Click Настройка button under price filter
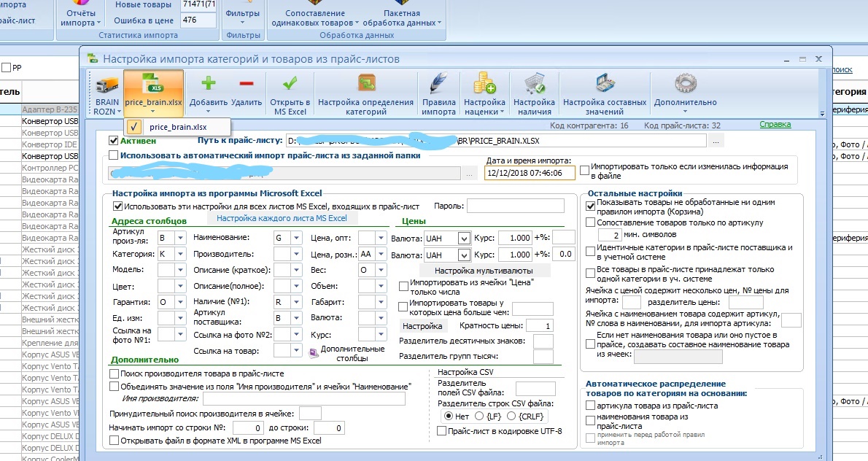Viewport: 868px width, 461px height. click(x=422, y=326)
